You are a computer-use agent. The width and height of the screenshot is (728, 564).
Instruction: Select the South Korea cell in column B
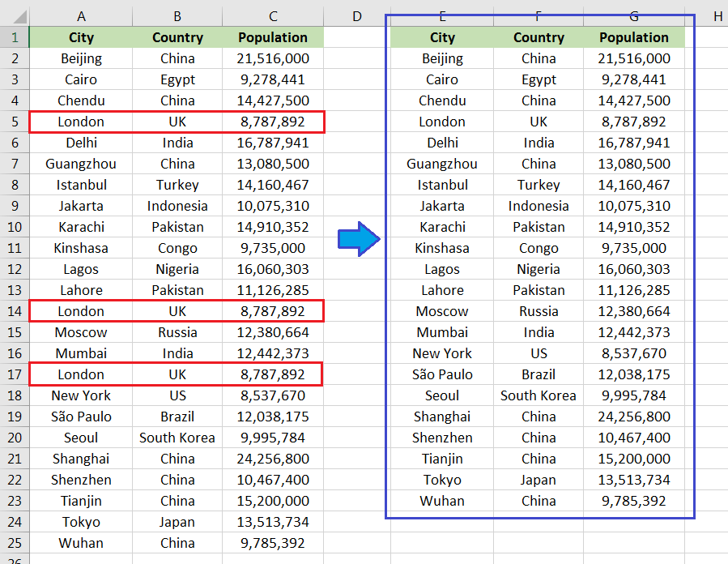(x=177, y=438)
